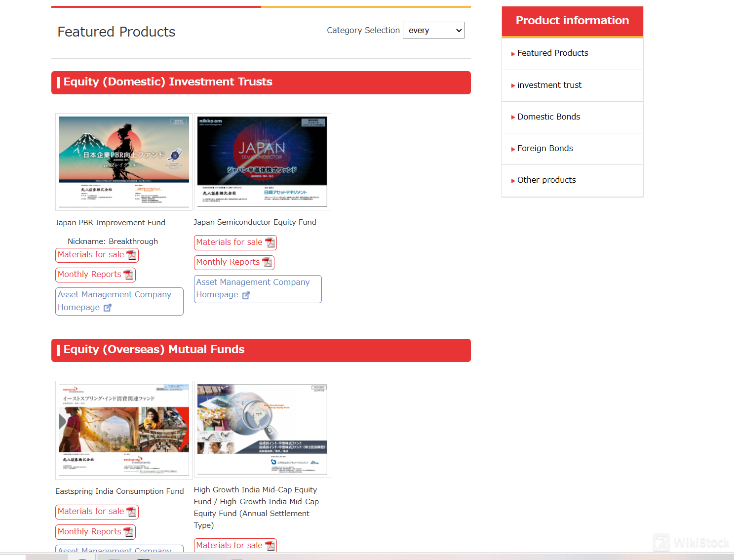734x560 pixels.
Task: Open Japan PBR Fund Materials for sale
Action: (x=97, y=255)
